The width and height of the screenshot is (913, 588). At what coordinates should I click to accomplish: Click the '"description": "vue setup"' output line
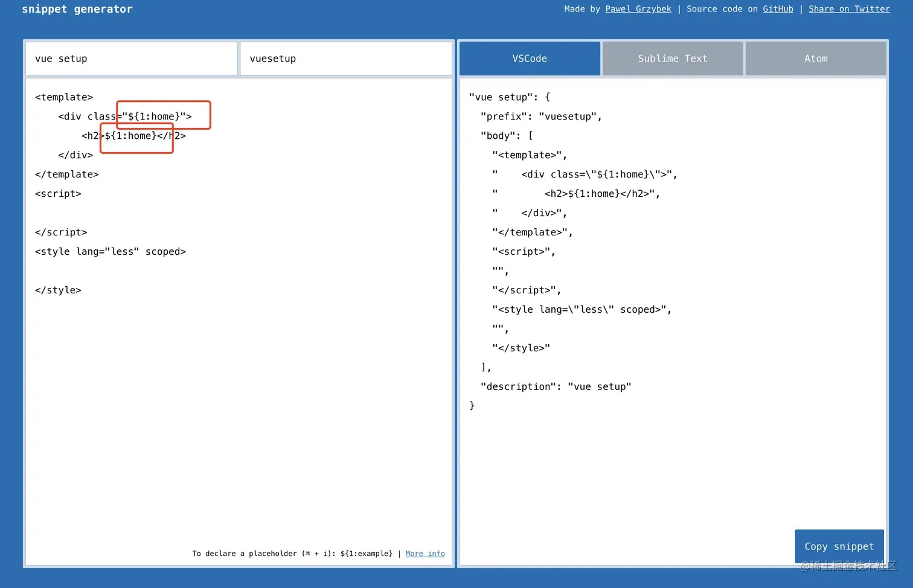click(x=556, y=387)
